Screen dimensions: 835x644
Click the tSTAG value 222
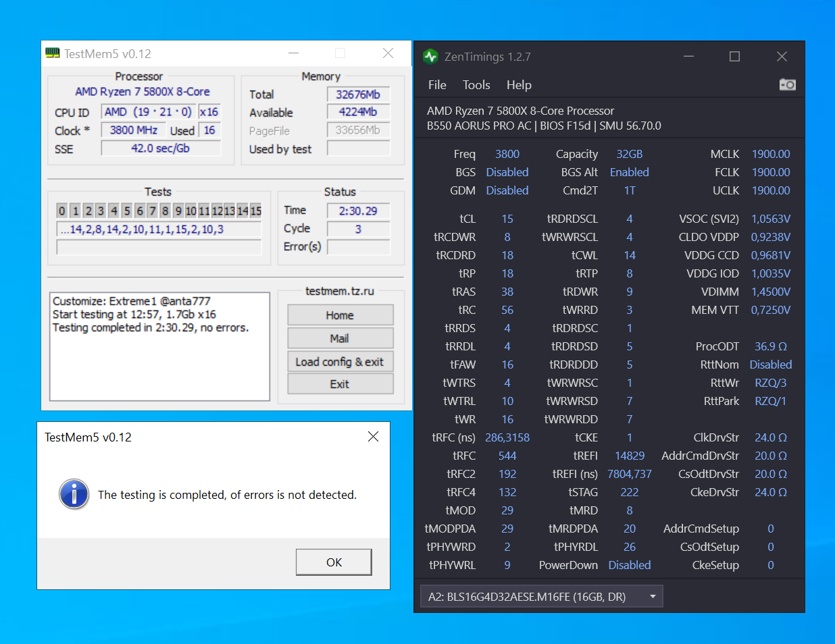630,492
